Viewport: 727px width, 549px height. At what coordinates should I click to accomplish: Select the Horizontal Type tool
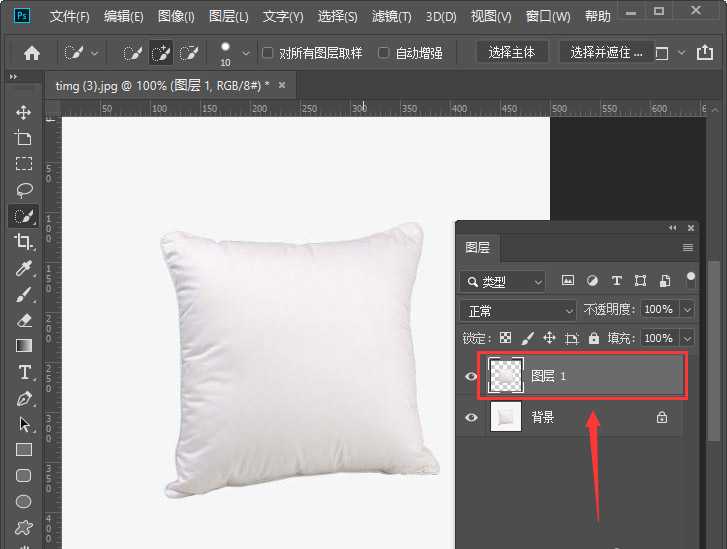23,372
